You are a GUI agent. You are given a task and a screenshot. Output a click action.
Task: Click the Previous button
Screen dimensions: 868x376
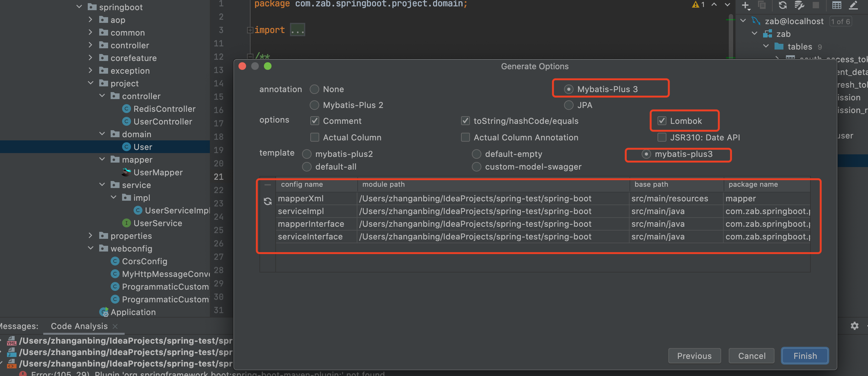[x=694, y=356]
